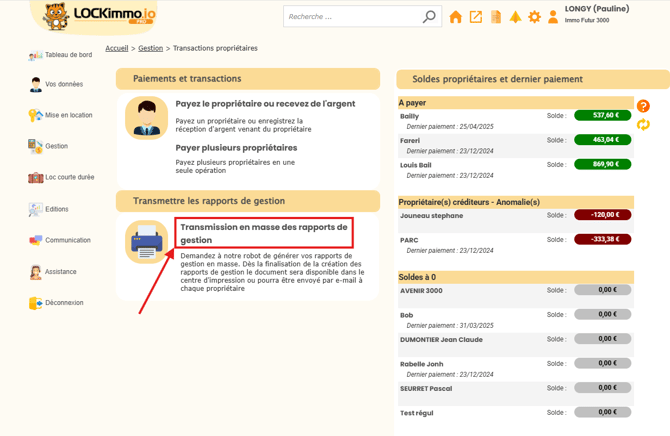Click the LOCKimmo.io tiger logo
The width and height of the screenshot is (670, 436).
99,16
